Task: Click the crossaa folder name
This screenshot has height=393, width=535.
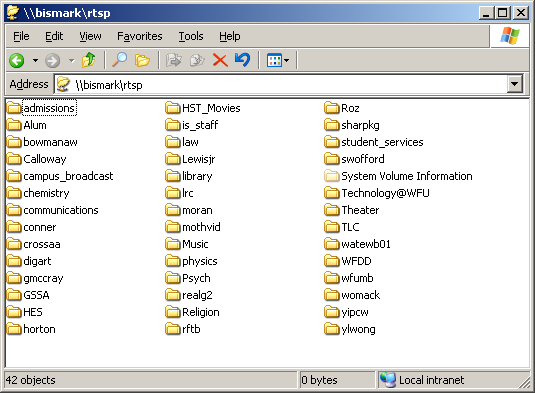Action: point(42,244)
